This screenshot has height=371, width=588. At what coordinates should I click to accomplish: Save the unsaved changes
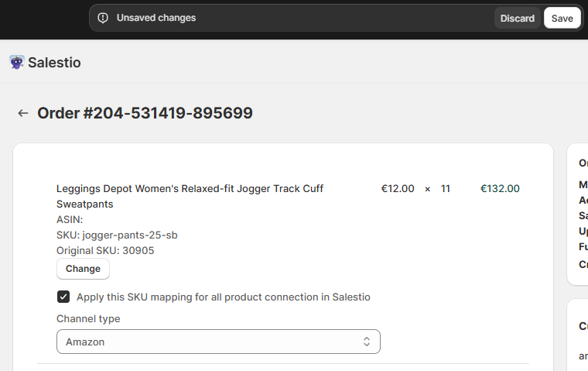562,18
